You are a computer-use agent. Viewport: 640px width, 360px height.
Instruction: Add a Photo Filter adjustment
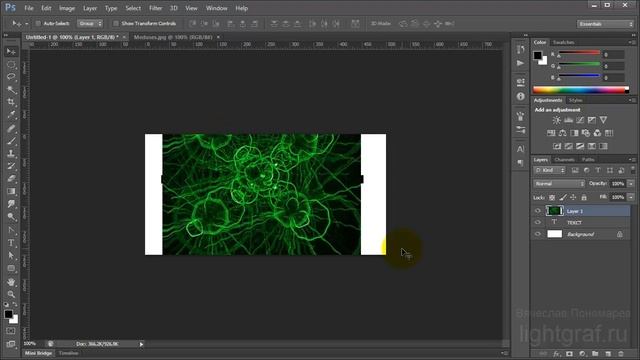[x=586, y=133]
